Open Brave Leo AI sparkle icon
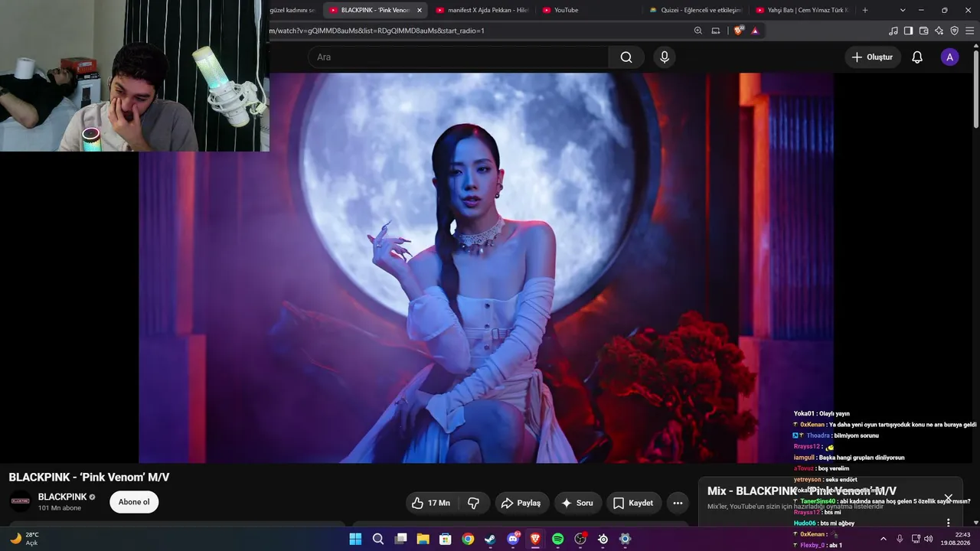 click(939, 31)
